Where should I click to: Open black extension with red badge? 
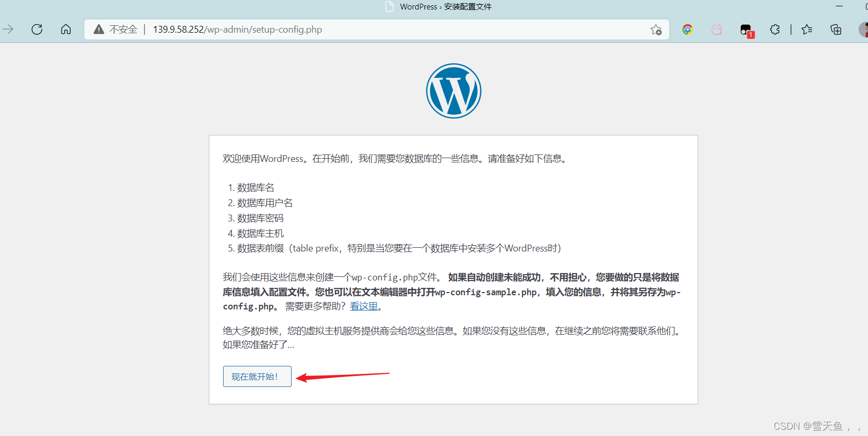click(746, 30)
